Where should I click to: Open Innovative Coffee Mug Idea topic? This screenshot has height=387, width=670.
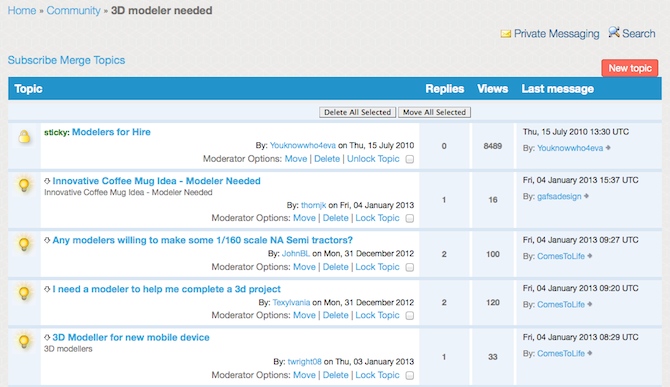(x=156, y=181)
